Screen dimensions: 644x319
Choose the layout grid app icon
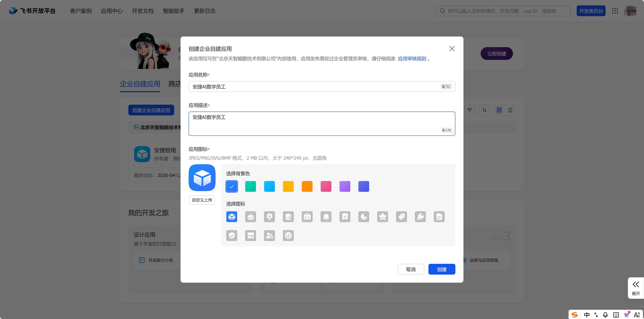(250, 235)
